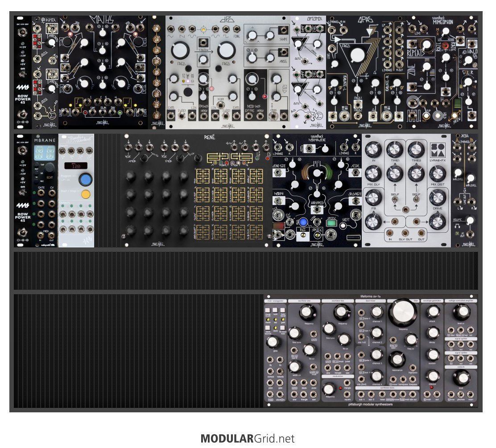This screenshot has height=448, width=496.
Task: Select the MATHS module title
Action: 102,20
